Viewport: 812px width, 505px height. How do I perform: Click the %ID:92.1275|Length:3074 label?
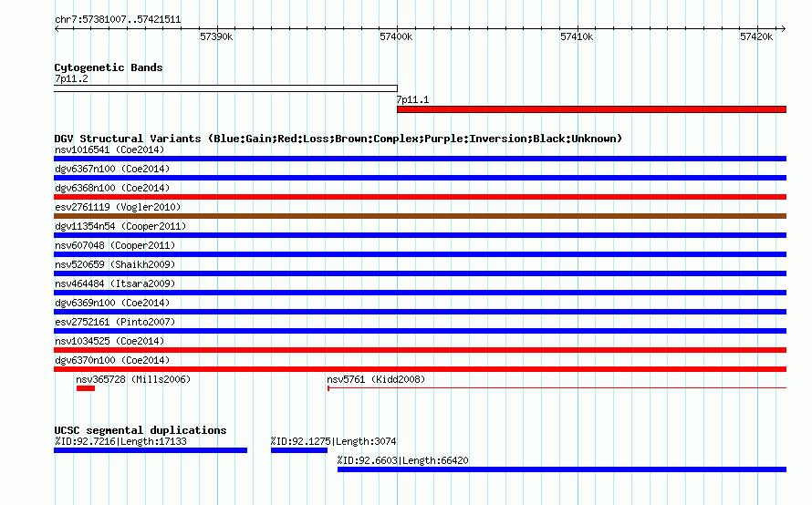[x=334, y=441]
